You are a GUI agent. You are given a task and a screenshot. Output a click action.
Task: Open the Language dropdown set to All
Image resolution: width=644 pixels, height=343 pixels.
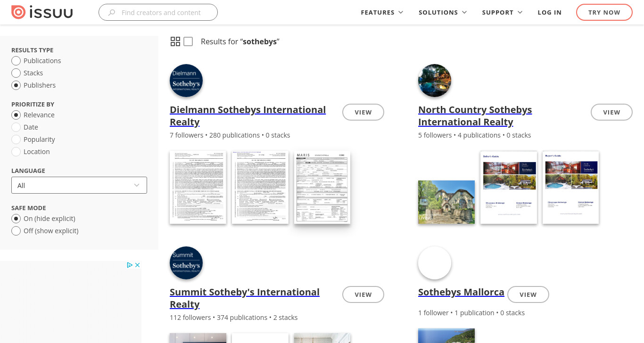click(79, 185)
